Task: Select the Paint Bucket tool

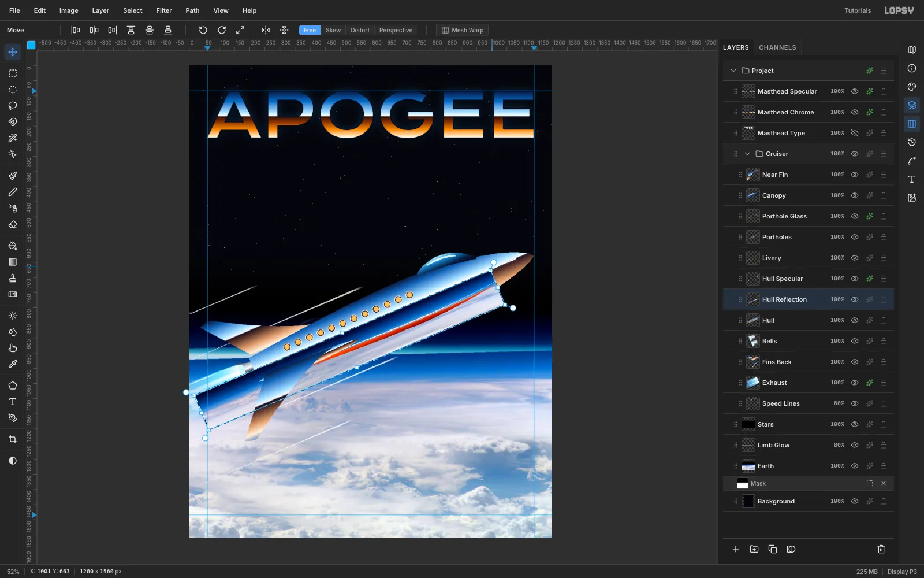Action: pos(13,246)
